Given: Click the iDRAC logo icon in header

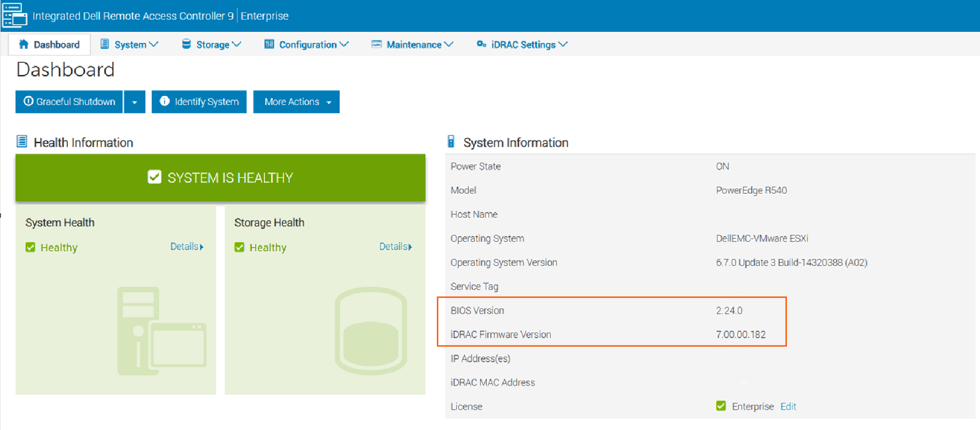Looking at the screenshot, I should 14,15.
